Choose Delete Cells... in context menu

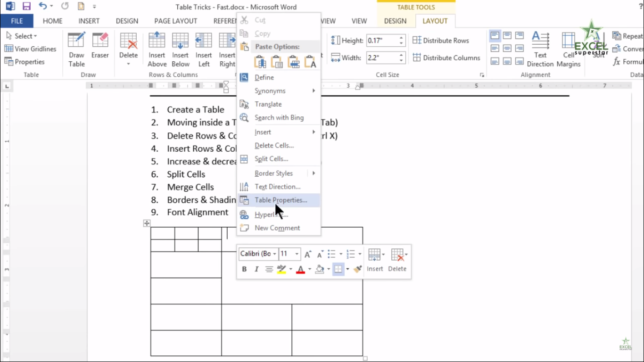tap(279, 145)
